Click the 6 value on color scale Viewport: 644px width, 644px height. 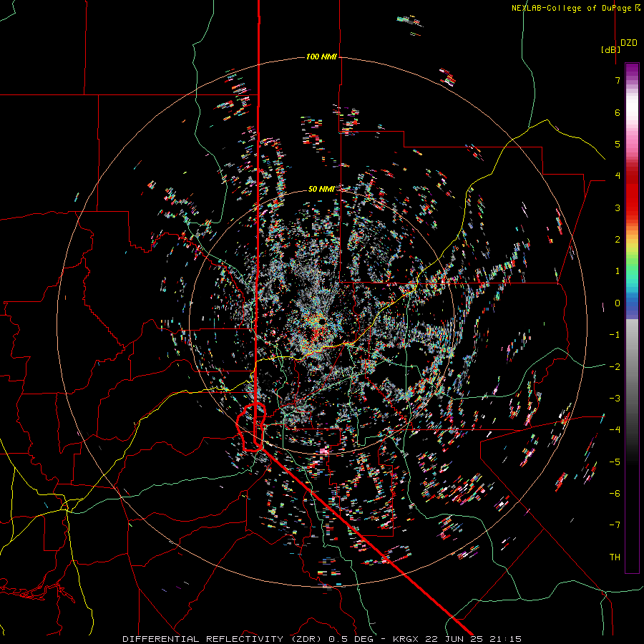[618, 112]
